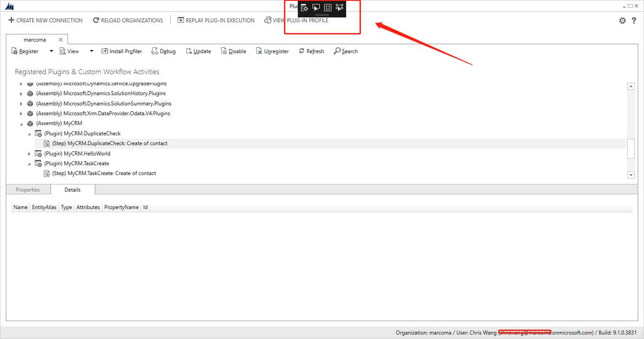
Task: Click SolutionHistory.Plugins assembly box icon
Action: tap(30, 93)
